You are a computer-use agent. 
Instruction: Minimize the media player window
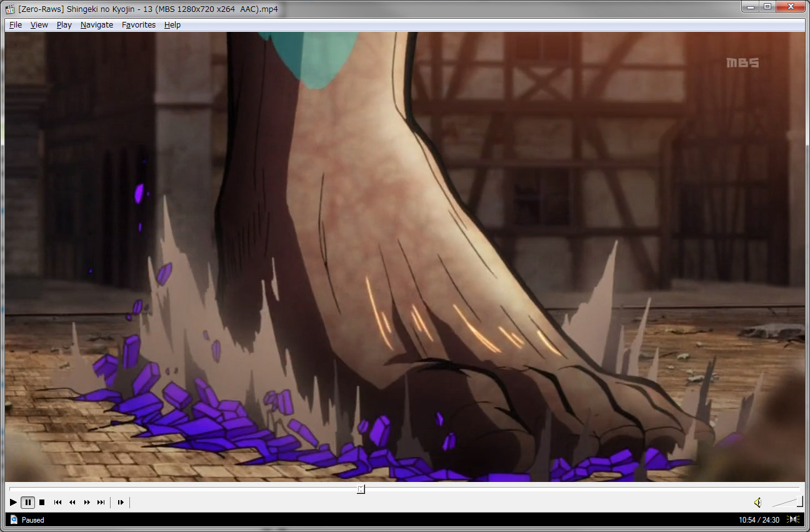[750, 6]
